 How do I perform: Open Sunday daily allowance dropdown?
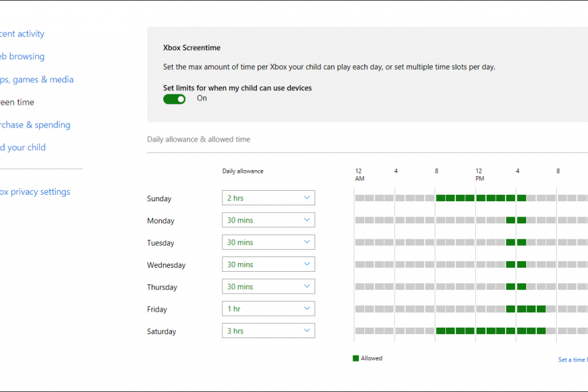click(269, 198)
